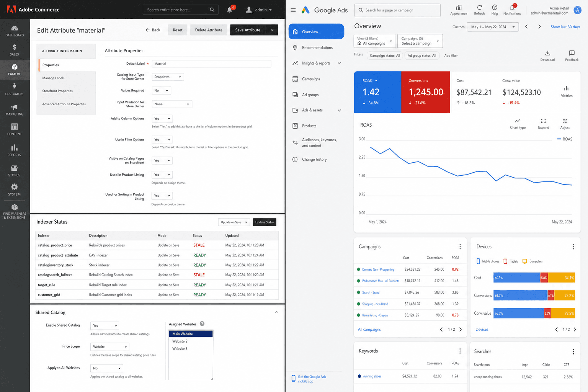Open Indexer Update on Save mode dropdown
The height and width of the screenshot is (392, 588).
(234, 222)
